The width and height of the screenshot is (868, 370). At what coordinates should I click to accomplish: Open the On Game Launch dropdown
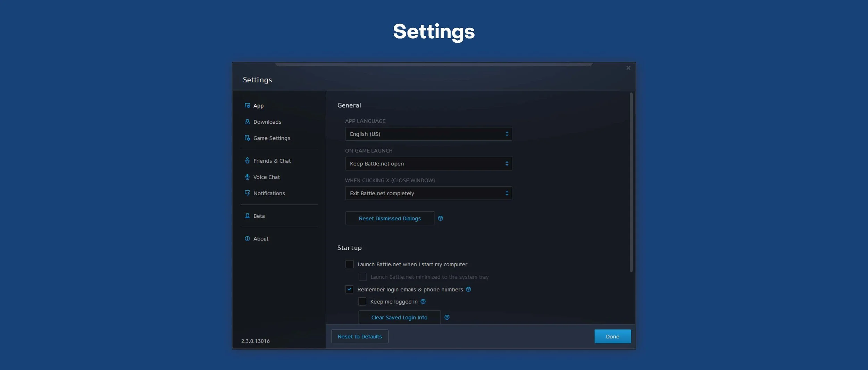pyautogui.click(x=428, y=163)
